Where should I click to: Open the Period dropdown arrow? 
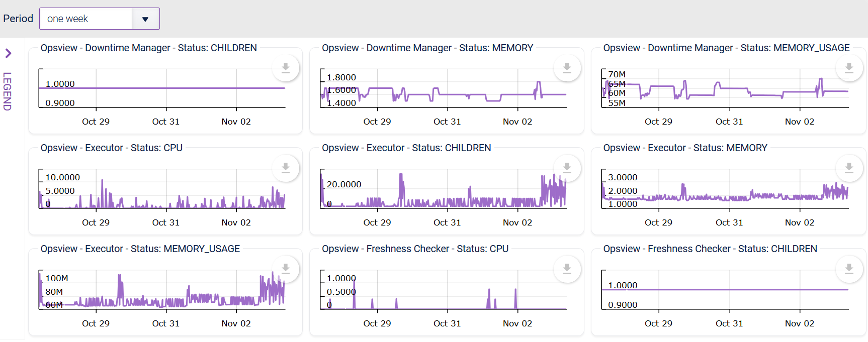pyautogui.click(x=145, y=19)
